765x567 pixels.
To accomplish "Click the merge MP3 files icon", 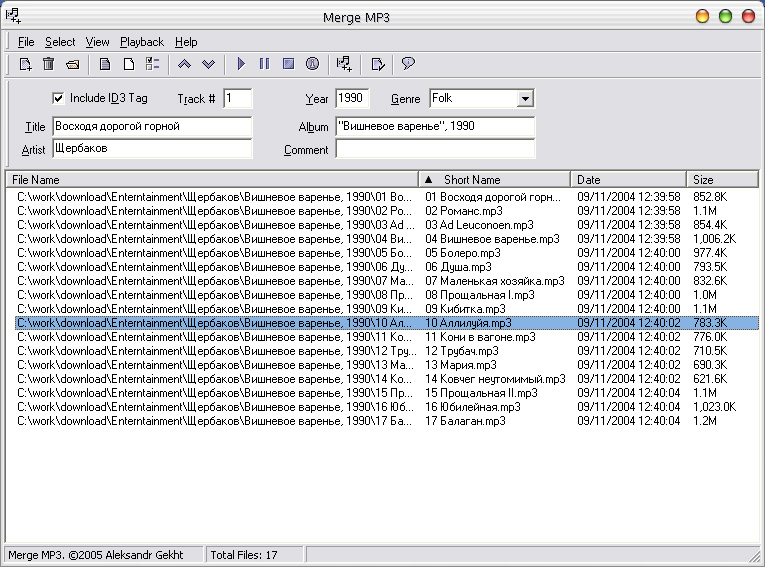I will pyautogui.click(x=344, y=64).
